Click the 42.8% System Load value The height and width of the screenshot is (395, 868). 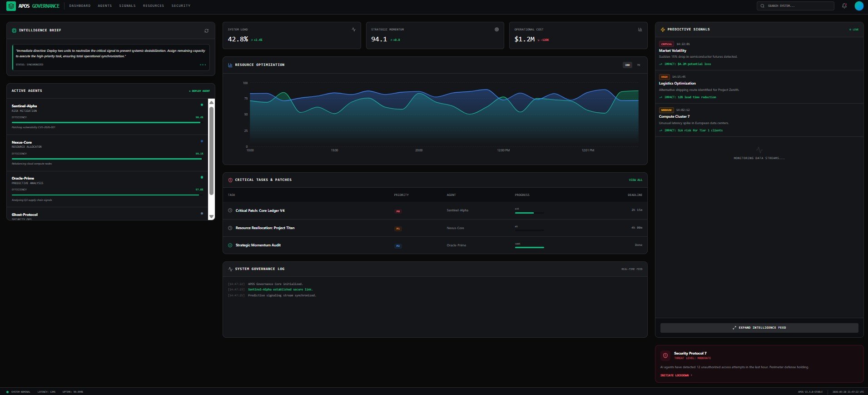click(x=238, y=39)
